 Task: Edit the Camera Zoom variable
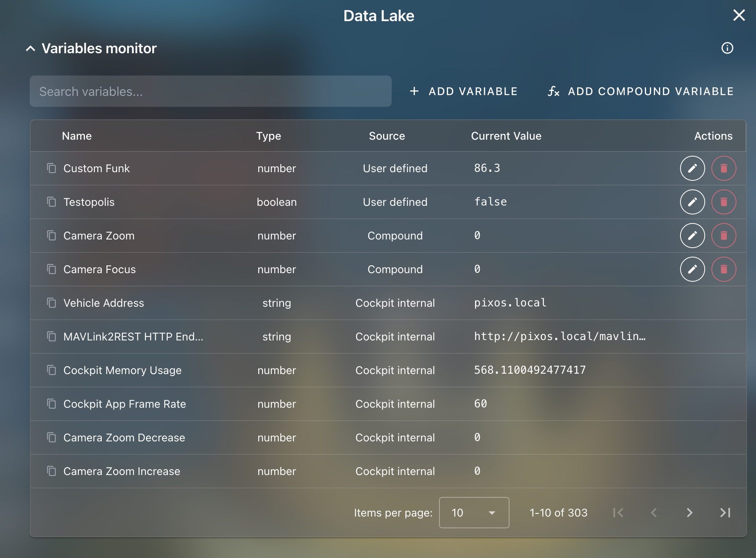click(x=692, y=235)
